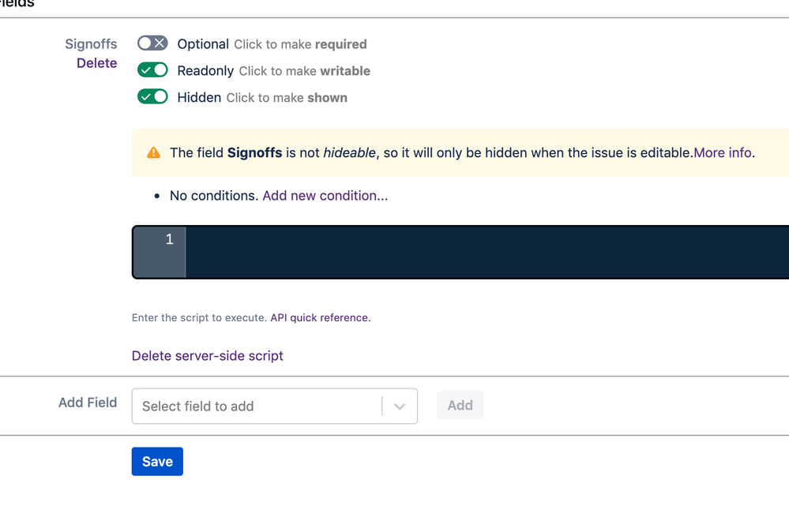Click the Select field to add box
This screenshot has height=532, width=789.
[x=274, y=406]
